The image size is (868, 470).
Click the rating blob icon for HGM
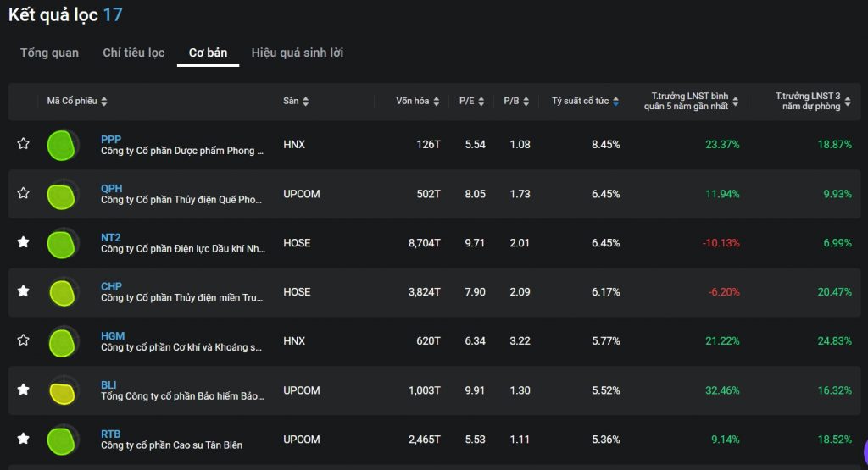(62, 341)
